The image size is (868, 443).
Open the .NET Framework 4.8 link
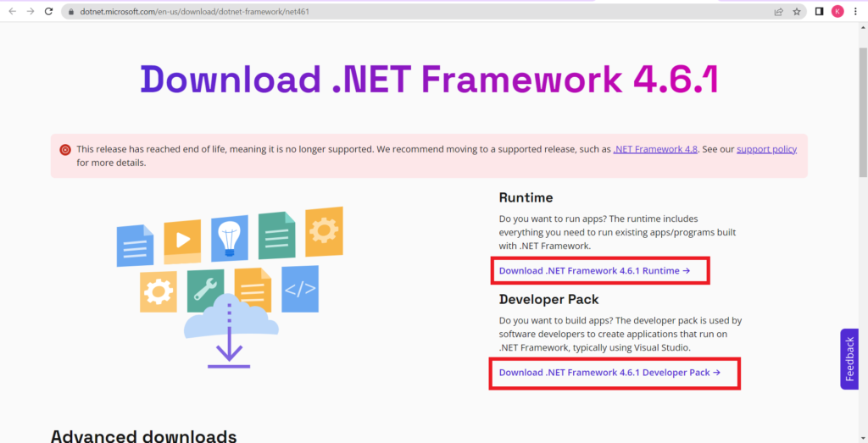tap(655, 149)
